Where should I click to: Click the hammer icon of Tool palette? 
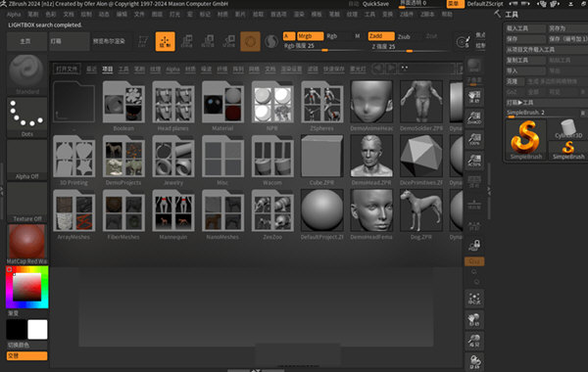(498, 15)
